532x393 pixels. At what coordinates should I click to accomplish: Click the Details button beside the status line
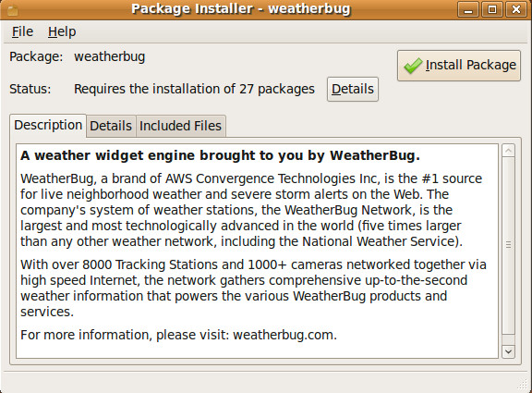(x=353, y=90)
